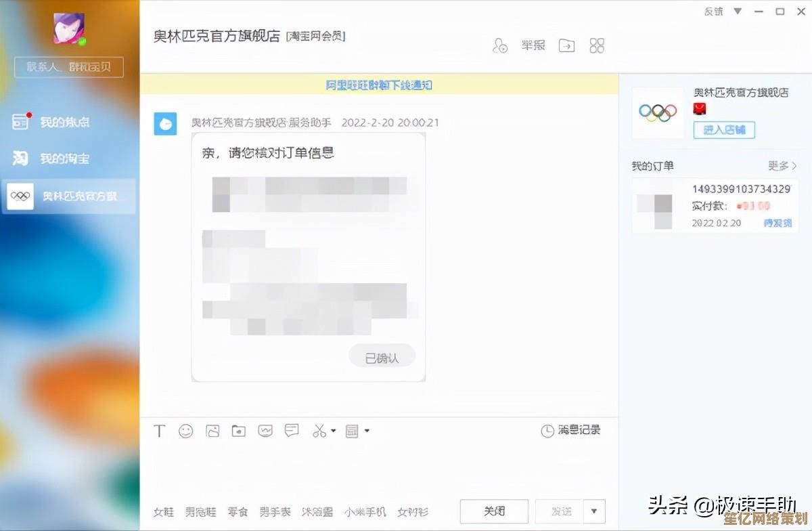Click the scissors screenshot tool
This screenshot has width=812, height=531.
[319, 431]
